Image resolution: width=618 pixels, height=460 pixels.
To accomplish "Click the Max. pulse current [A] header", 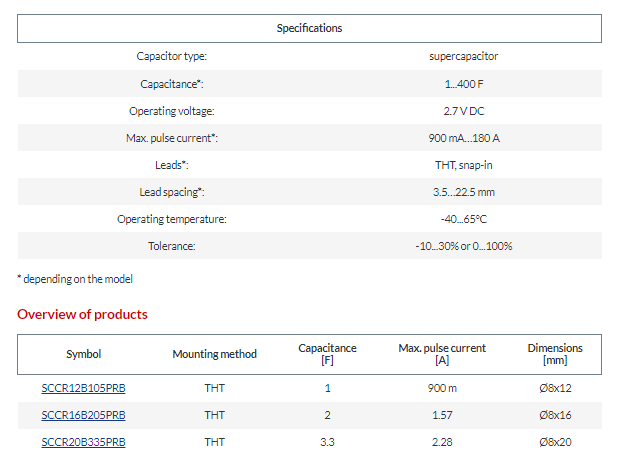I will (442, 354).
